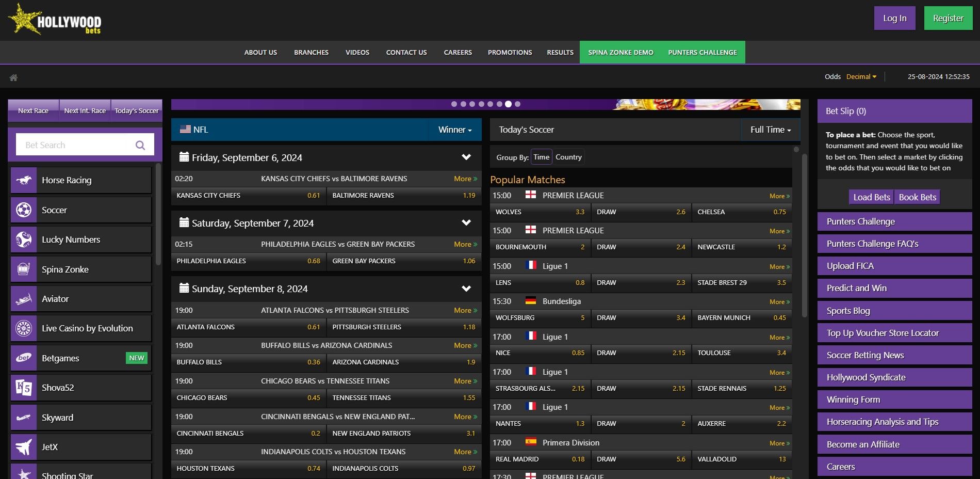Click the Log In button
Screen dimensions: 980x479
pos(895,18)
